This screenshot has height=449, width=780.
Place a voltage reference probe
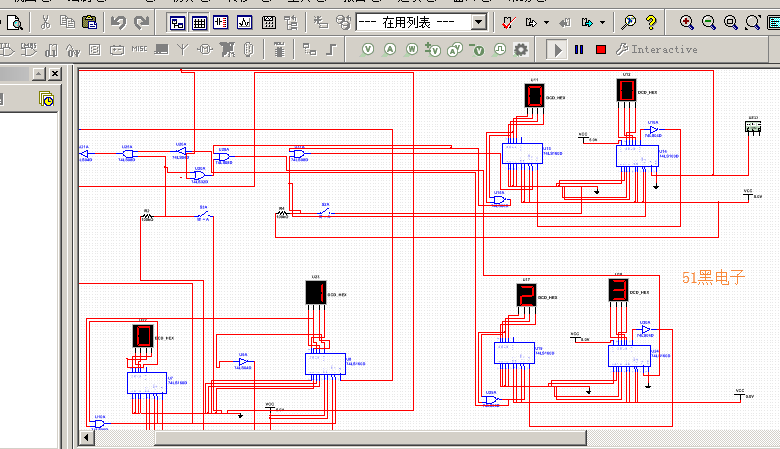point(478,50)
